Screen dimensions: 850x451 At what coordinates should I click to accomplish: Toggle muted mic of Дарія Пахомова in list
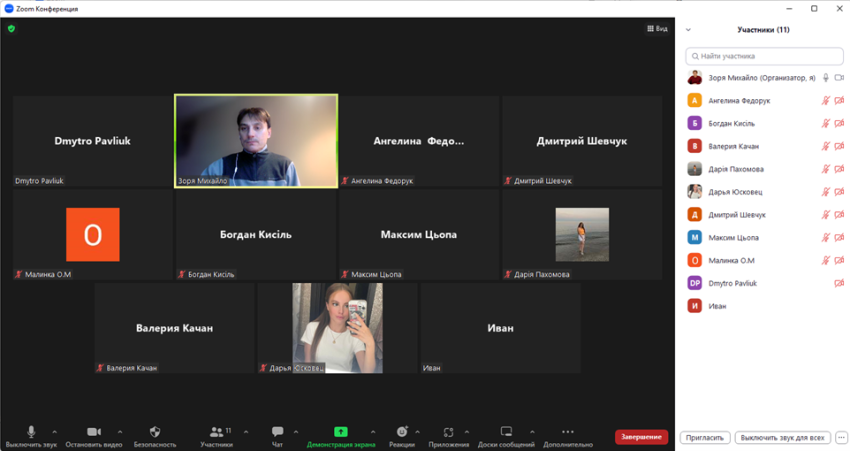pyautogui.click(x=826, y=169)
